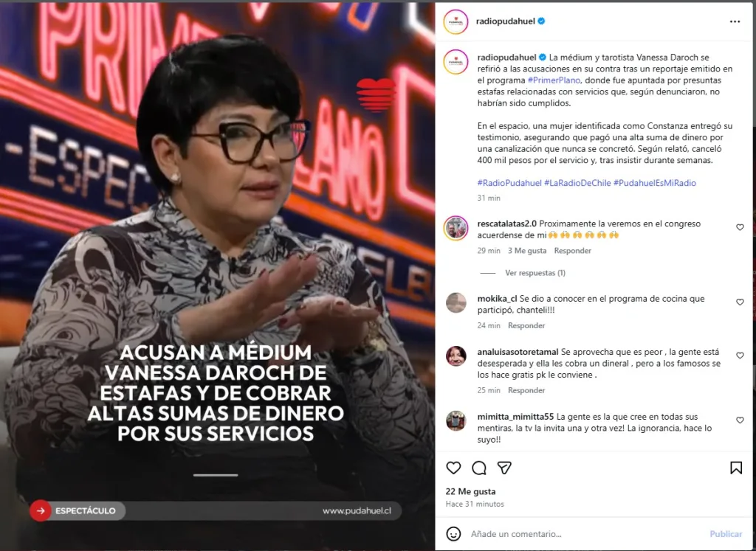Click Responder under analuisasotoretamal's comment
756x551 pixels.
(526, 391)
